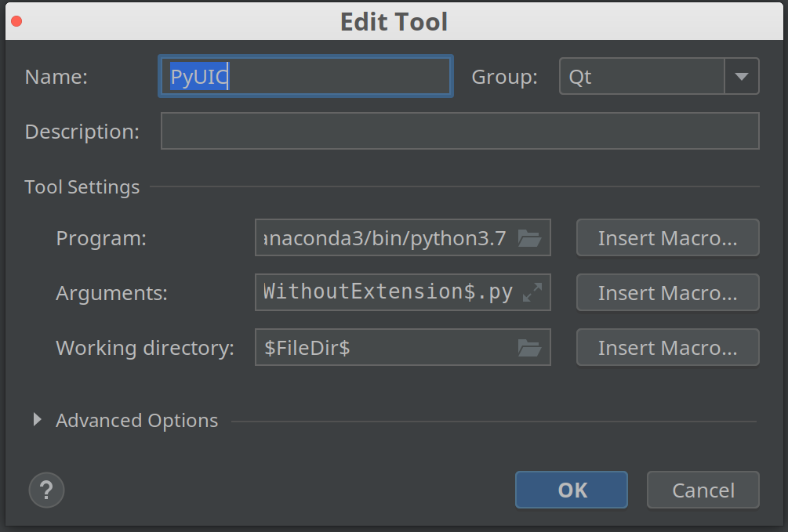Open help using question mark icon
Image resolution: width=788 pixels, height=532 pixels.
[x=46, y=490]
